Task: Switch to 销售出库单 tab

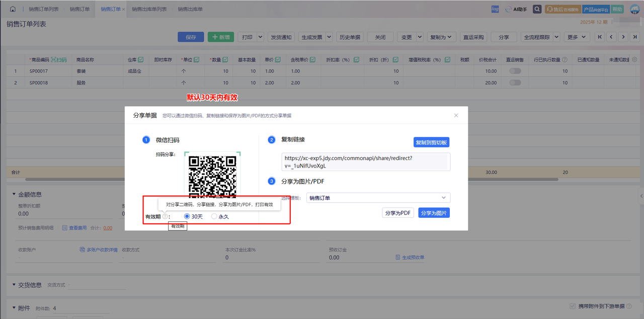Action: [x=190, y=9]
